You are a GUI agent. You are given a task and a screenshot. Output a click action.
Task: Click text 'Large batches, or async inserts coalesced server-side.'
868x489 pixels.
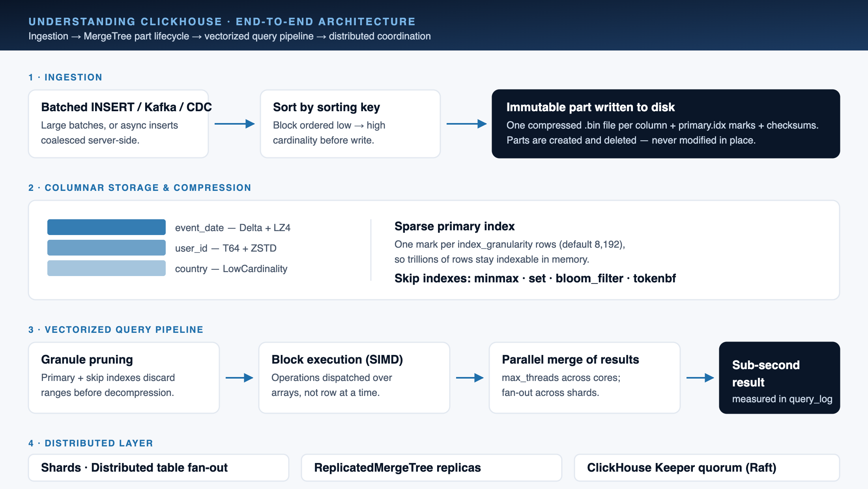pyautogui.click(x=109, y=133)
